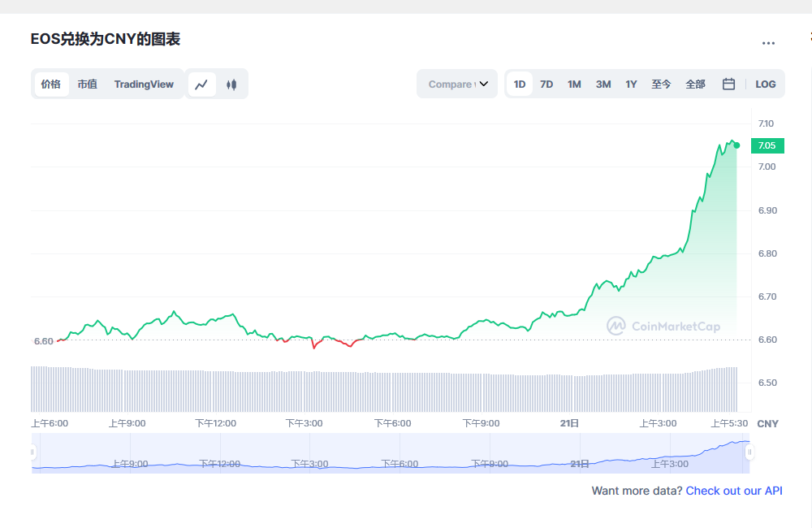The height and width of the screenshot is (528, 812).
Task: Click the 6.50 price axis label
Action: tap(767, 383)
